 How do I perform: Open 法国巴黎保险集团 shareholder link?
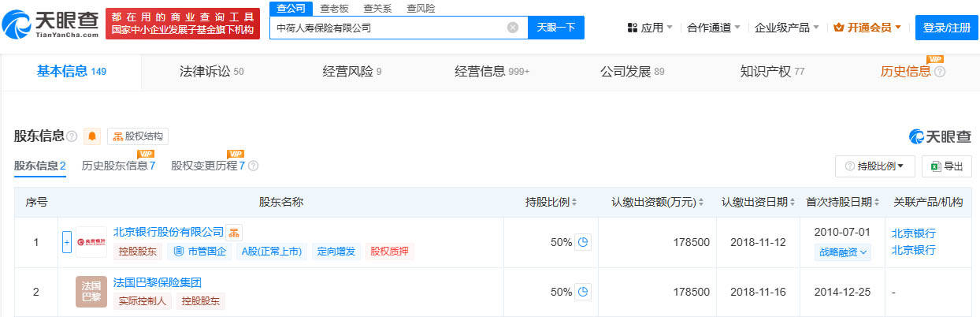[x=158, y=282]
